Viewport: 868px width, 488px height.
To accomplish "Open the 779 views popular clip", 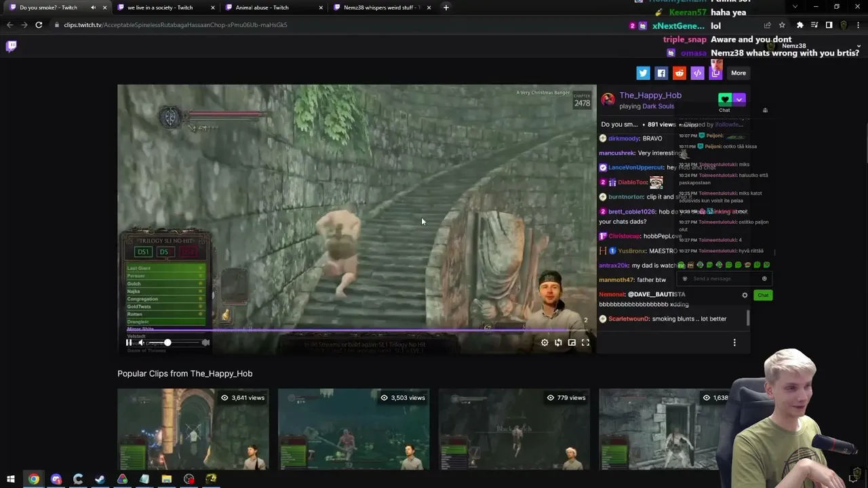I will point(514,429).
